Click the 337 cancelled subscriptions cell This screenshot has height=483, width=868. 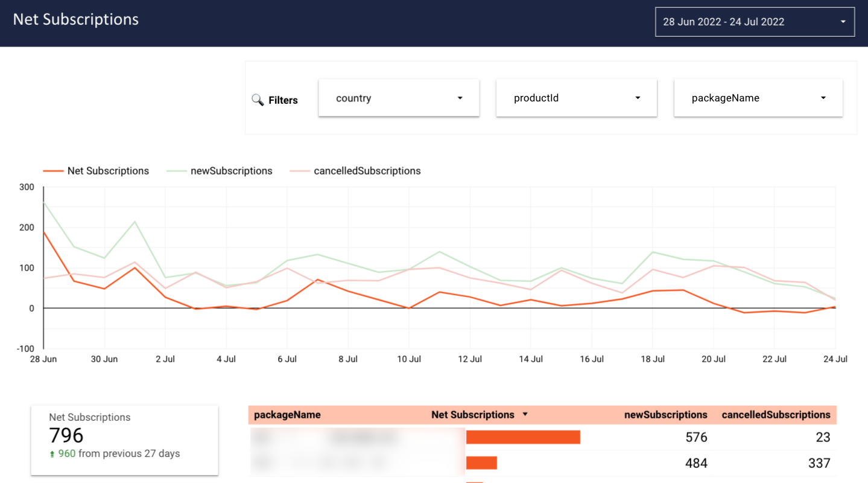[819, 463]
